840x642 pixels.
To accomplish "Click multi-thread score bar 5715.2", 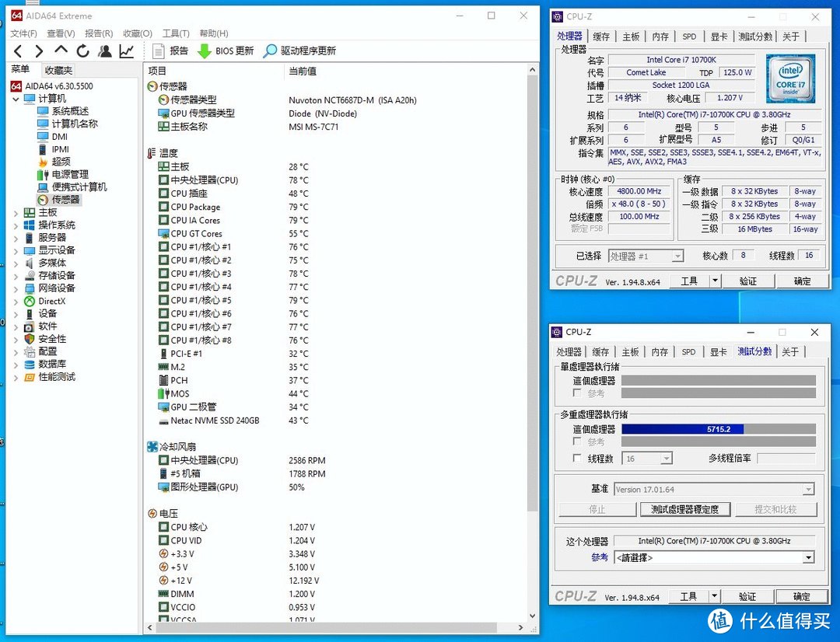I will click(x=719, y=429).
